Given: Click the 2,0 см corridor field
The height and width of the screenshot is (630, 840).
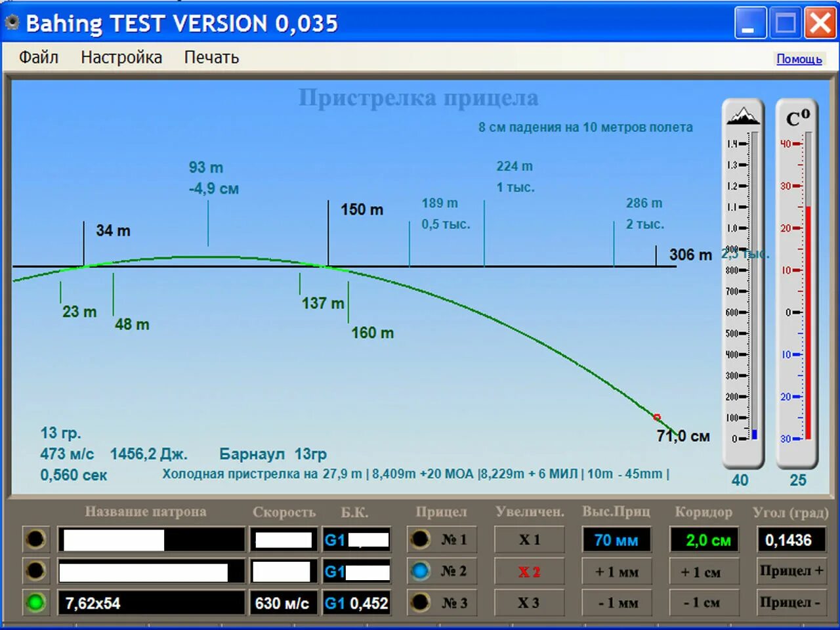Looking at the screenshot, I should 704,539.
